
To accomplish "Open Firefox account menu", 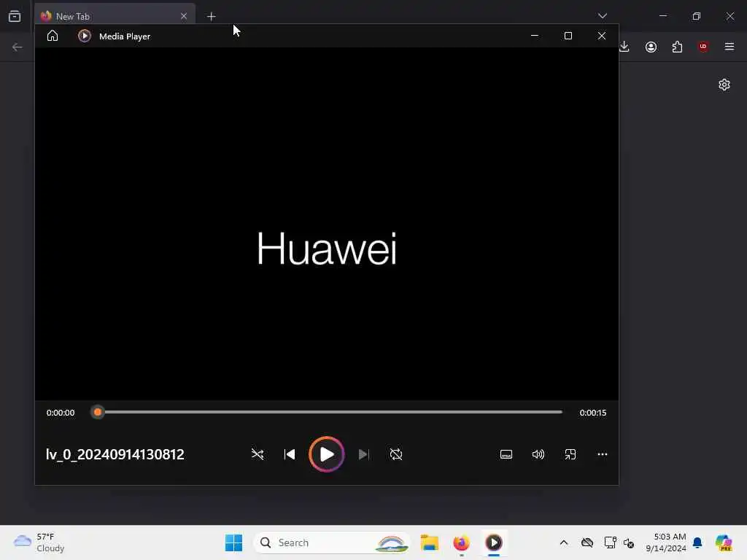I will 651,47.
